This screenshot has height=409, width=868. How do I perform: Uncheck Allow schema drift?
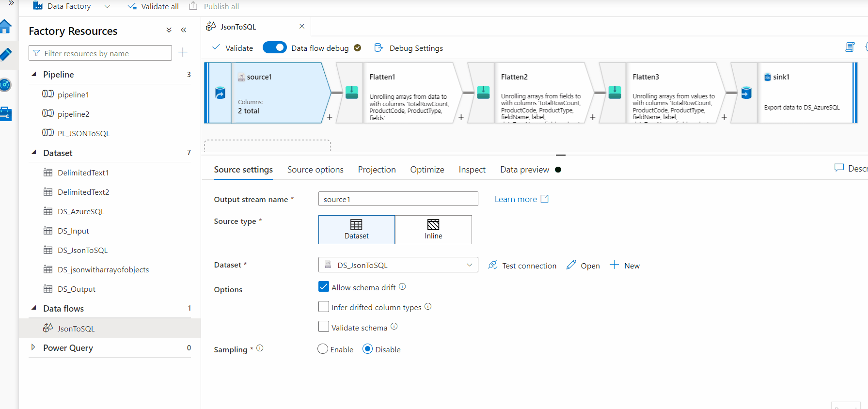coord(324,286)
